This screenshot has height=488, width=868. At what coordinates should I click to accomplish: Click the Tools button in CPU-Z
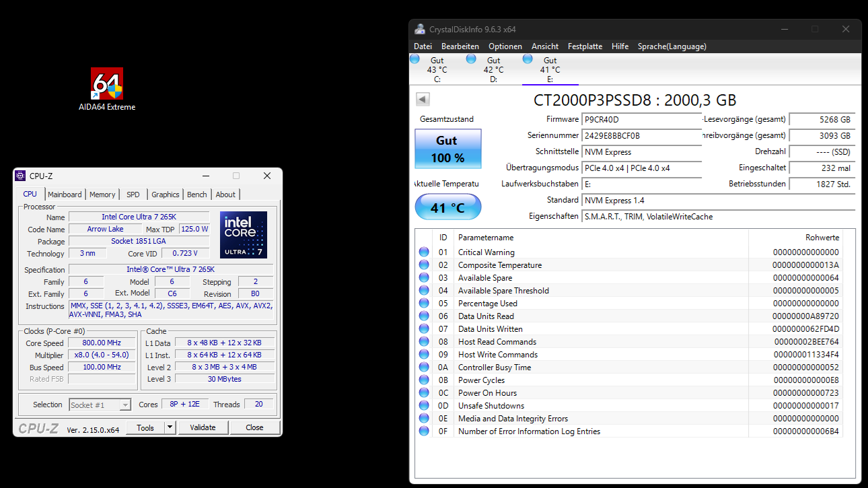click(x=145, y=427)
